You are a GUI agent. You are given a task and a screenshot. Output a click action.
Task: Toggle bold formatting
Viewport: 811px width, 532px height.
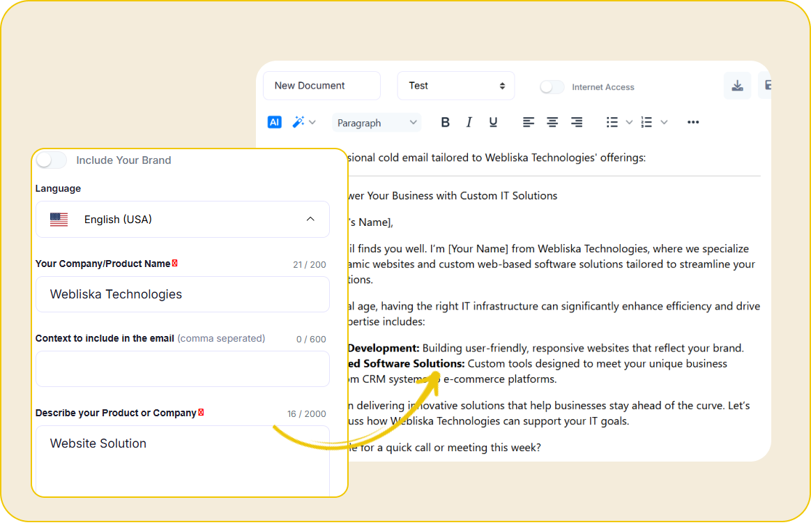click(x=445, y=123)
